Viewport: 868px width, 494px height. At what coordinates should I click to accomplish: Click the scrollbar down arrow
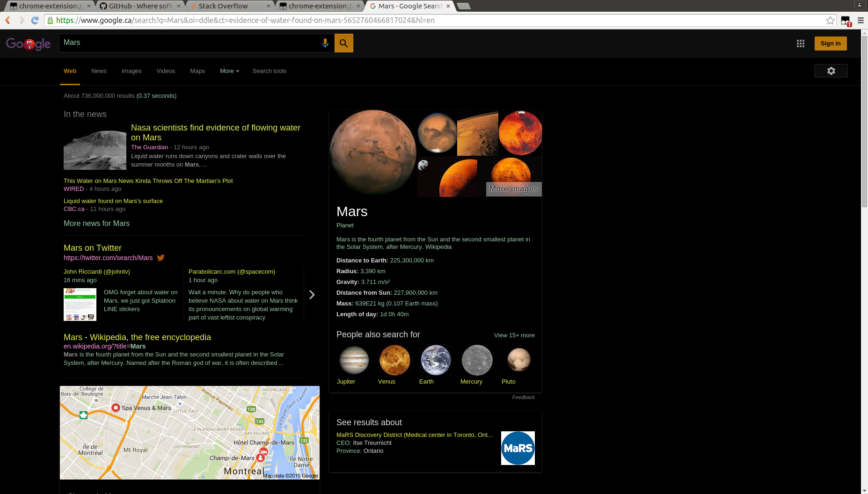pyautogui.click(x=864, y=490)
